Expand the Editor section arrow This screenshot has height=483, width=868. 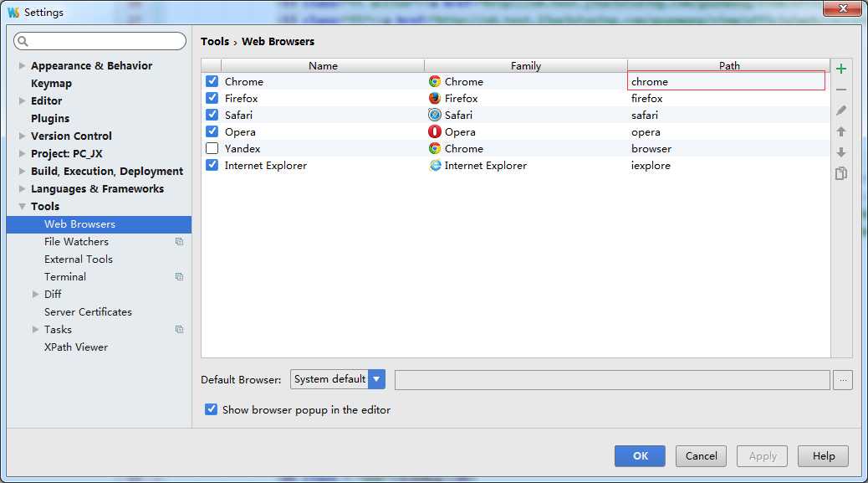pyautogui.click(x=22, y=100)
